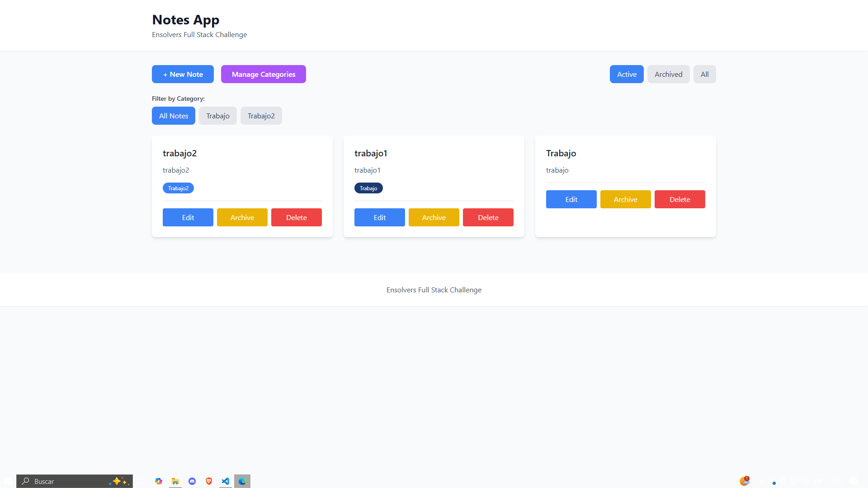Viewport: 868px width, 488px height.
Task: Open File Explorer from the taskbar
Action: pos(175,481)
